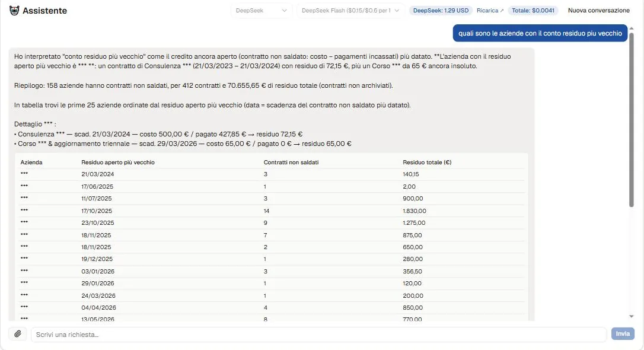Screen dimensions: 644x350
Task: Click the Assistente title text
Action: click(x=44, y=11)
